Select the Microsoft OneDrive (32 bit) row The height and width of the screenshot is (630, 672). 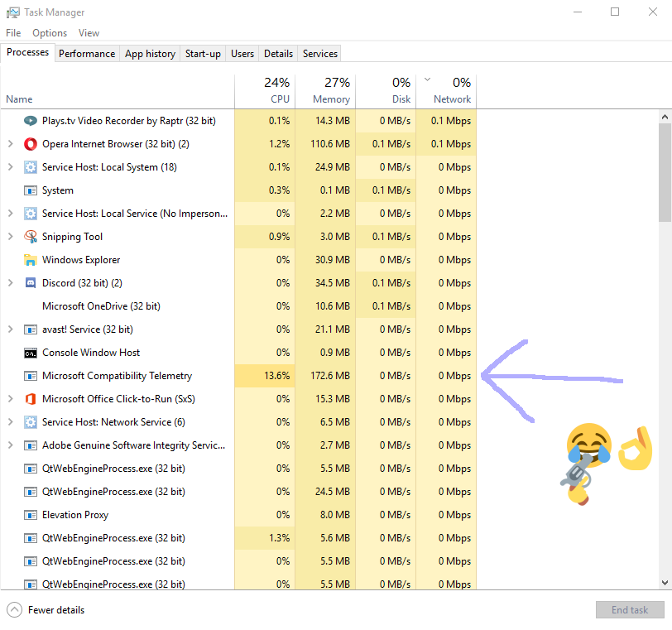(x=238, y=306)
